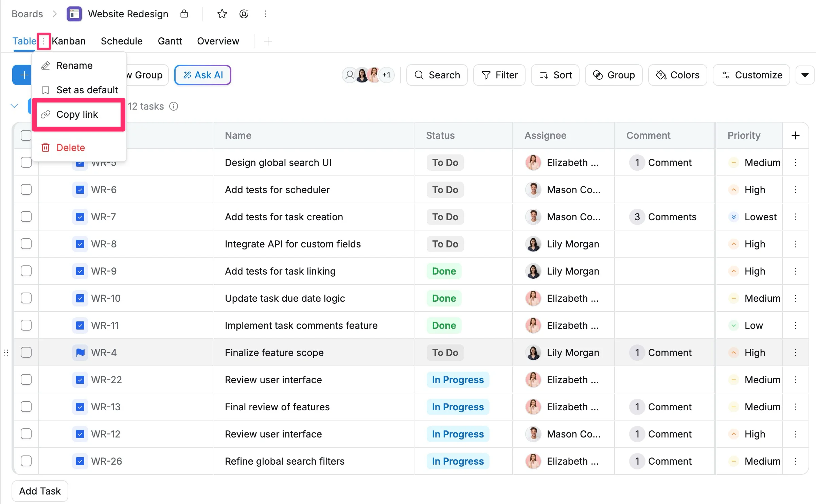Open the Ask AI button
The height and width of the screenshot is (504, 816).
[203, 75]
